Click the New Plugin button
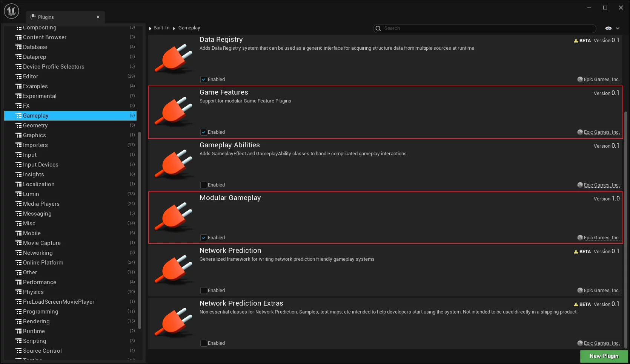 pyautogui.click(x=604, y=356)
